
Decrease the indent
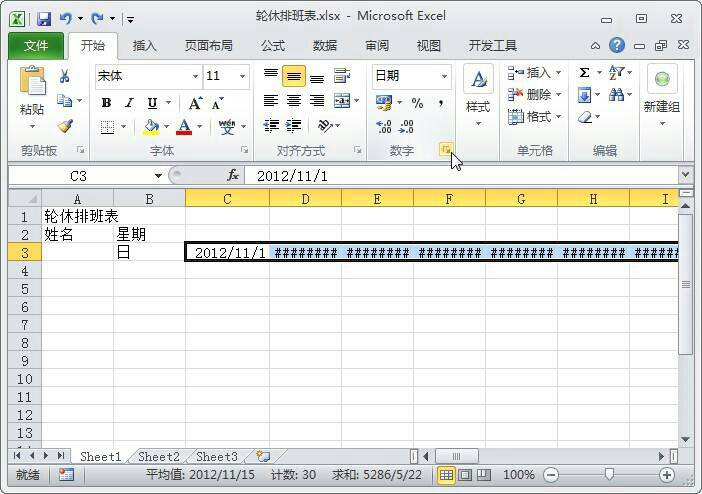[270, 126]
